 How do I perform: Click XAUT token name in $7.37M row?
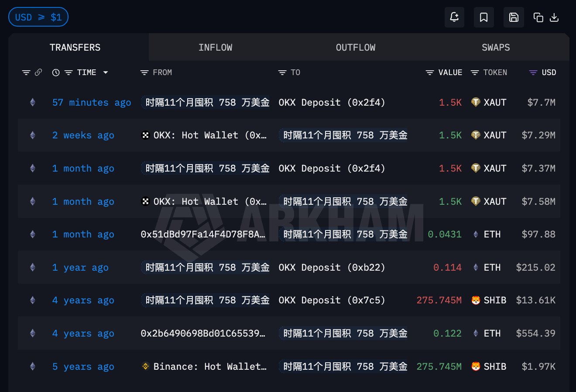coord(495,168)
